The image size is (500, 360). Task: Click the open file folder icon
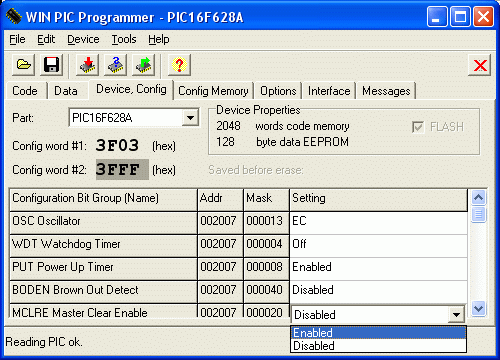(x=24, y=65)
